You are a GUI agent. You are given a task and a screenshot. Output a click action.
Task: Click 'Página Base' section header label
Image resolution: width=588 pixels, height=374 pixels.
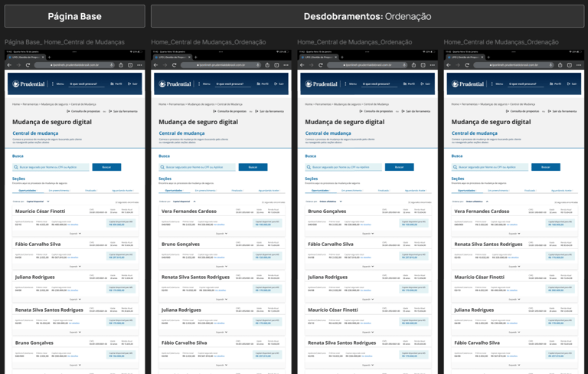click(x=74, y=17)
